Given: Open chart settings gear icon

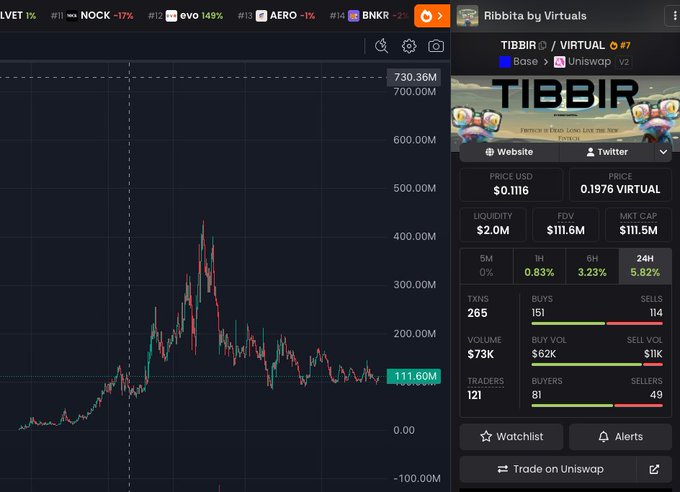Looking at the screenshot, I should point(409,46).
